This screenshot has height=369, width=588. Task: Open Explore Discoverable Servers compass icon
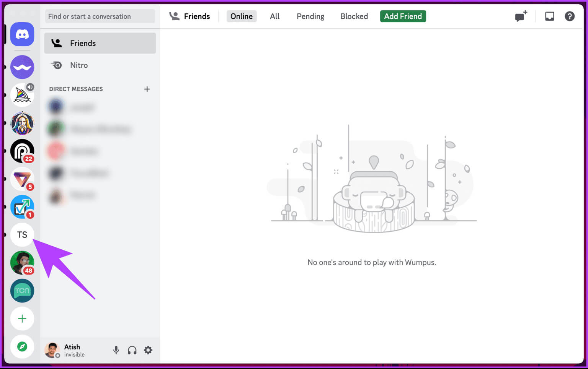[x=22, y=346]
